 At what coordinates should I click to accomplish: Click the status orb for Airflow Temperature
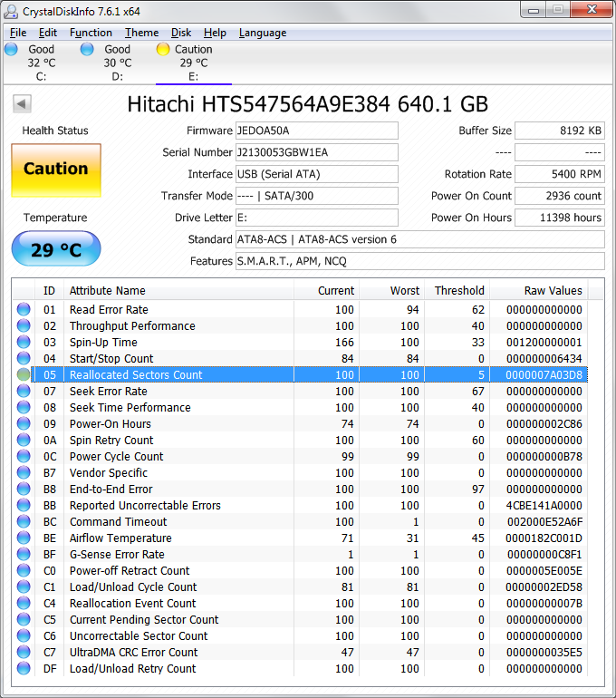click(x=24, y=538)
